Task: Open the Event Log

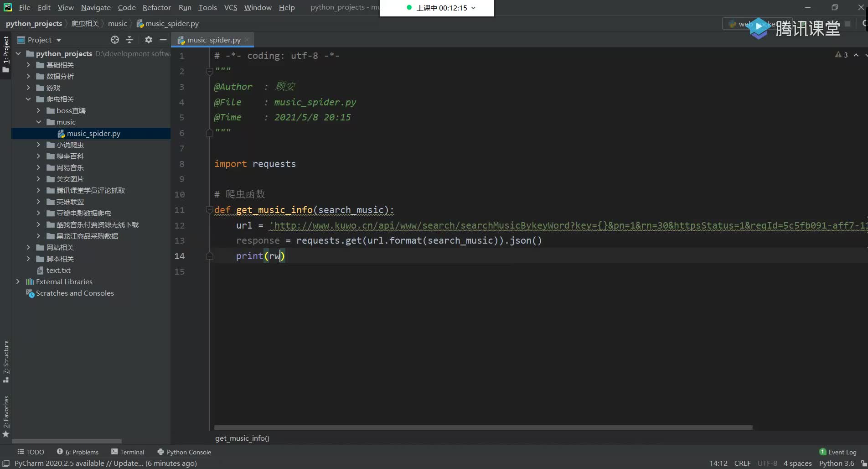Action: click(838, 452)
